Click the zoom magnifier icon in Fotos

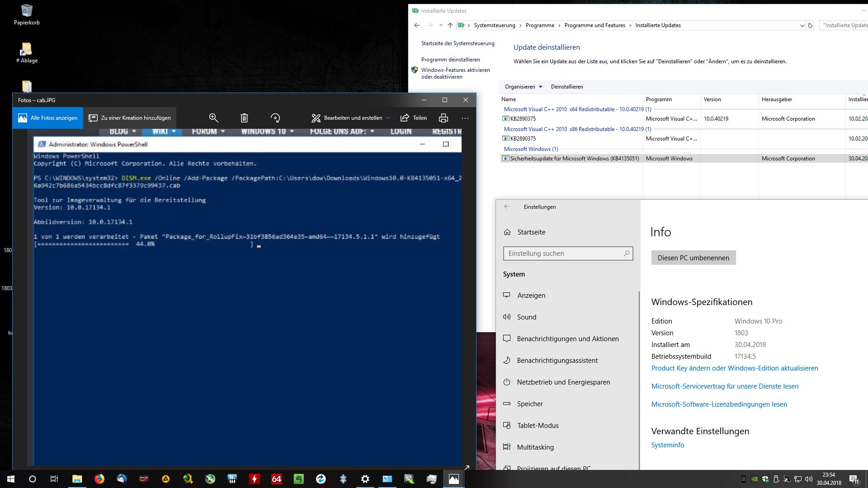(x=213, y=118)
